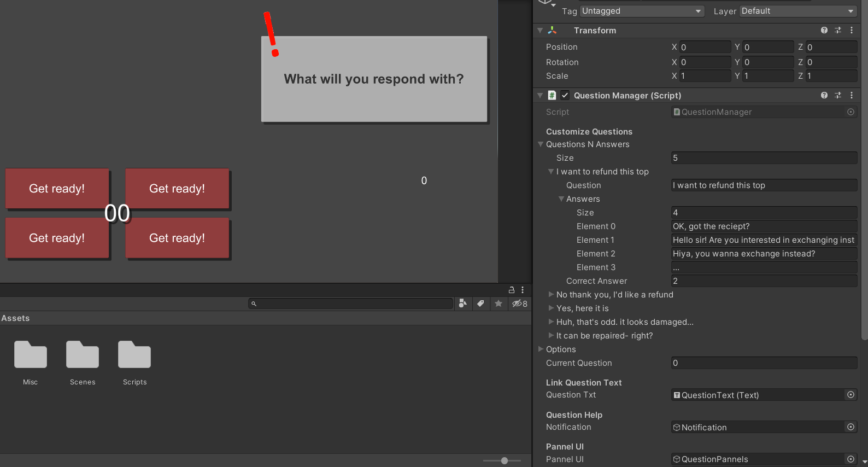The image size is (868, 467).
Task: Pick object for Pannel UI field
Action: tap(851, 459)
